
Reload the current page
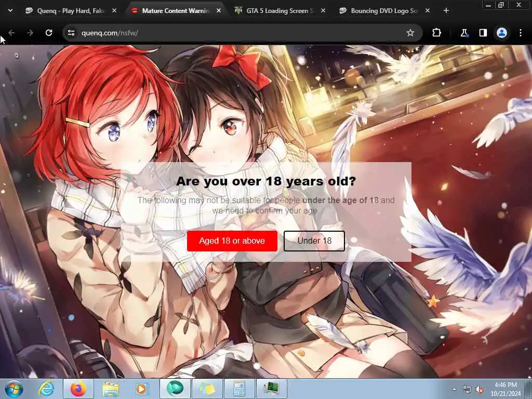click(49, 33)
